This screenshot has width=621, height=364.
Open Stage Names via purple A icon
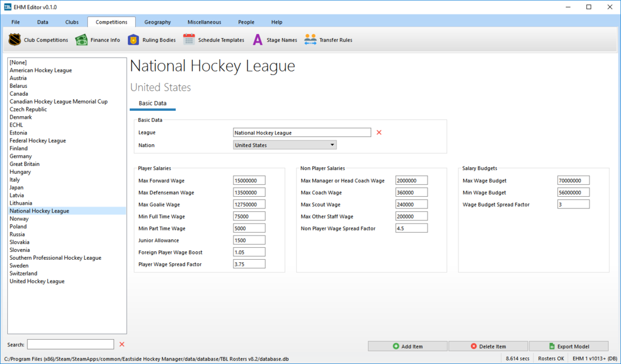[257, 39]
